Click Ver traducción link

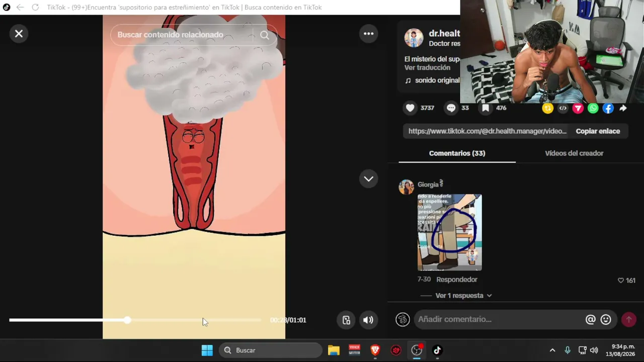click(x=427, y=67)
